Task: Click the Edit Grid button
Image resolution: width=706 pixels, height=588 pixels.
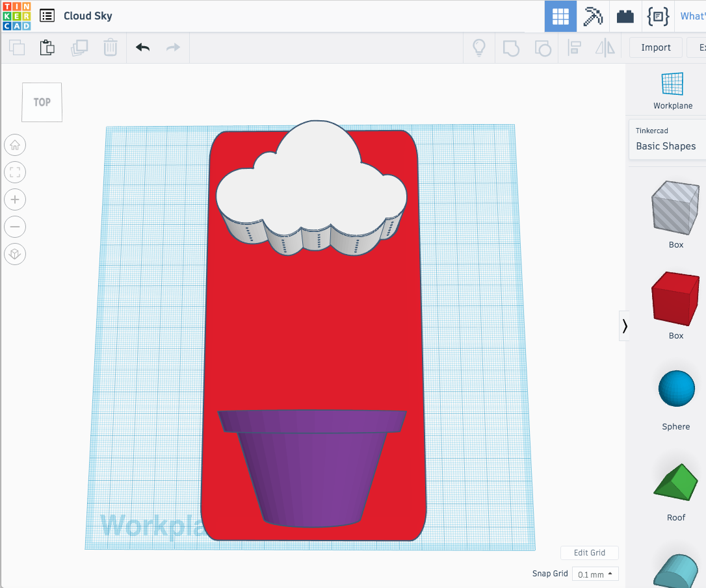Action: (589, 553)
